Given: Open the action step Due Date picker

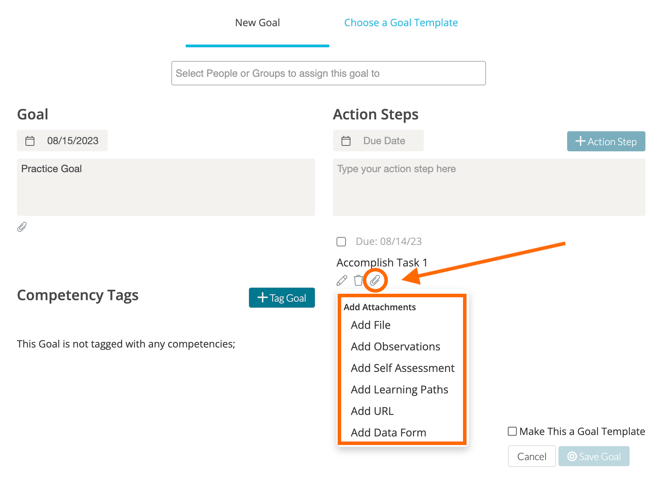Looking at the screenshot, I should click(x=384, y=141).
